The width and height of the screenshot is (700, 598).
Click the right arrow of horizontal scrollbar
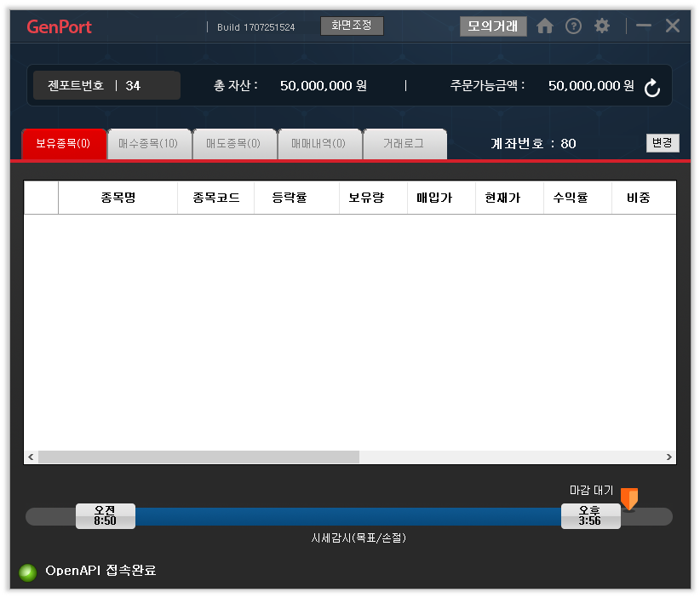point(668,457)
